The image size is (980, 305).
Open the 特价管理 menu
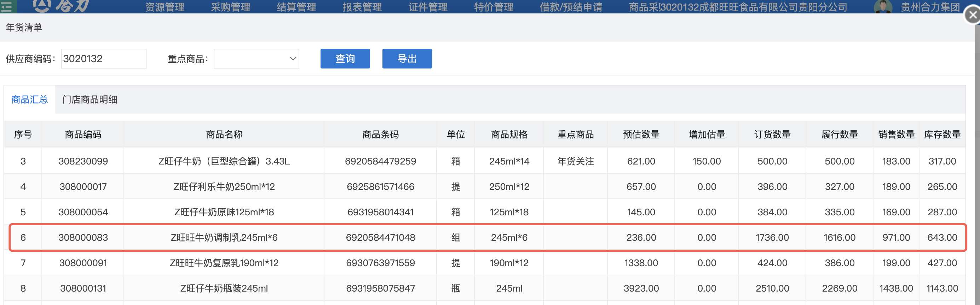[x=494, y=7]
